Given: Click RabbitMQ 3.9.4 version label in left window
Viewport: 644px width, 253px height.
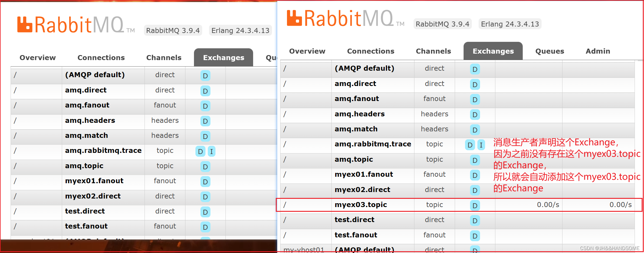Looking at the screenshot, I should click(x=173, y=31).
